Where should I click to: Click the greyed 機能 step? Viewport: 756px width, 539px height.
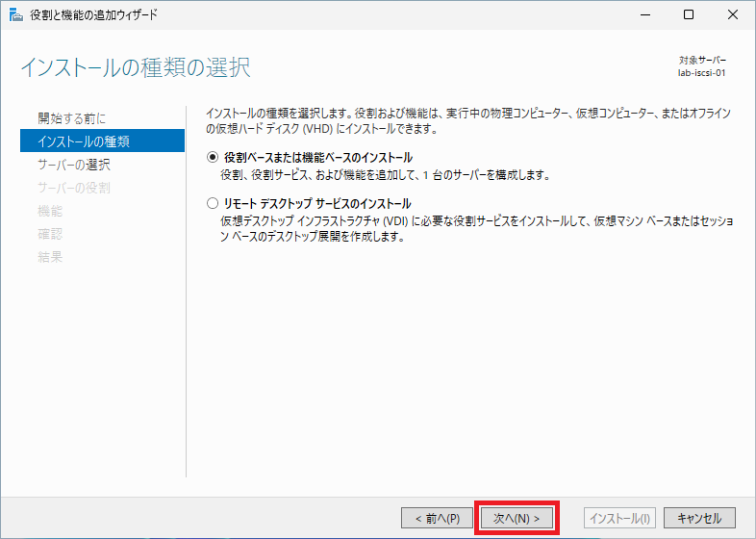[x=50, y=211]
